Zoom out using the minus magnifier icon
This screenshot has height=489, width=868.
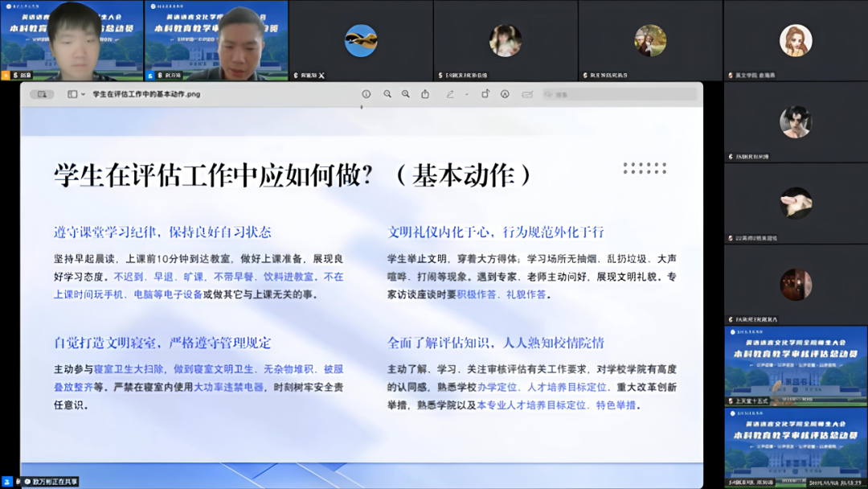point(387,94)
